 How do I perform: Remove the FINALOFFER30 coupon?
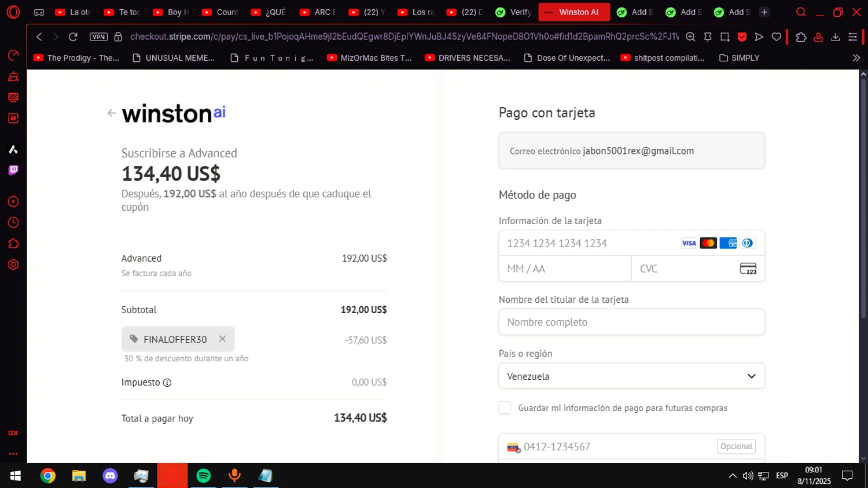(222, 339)
